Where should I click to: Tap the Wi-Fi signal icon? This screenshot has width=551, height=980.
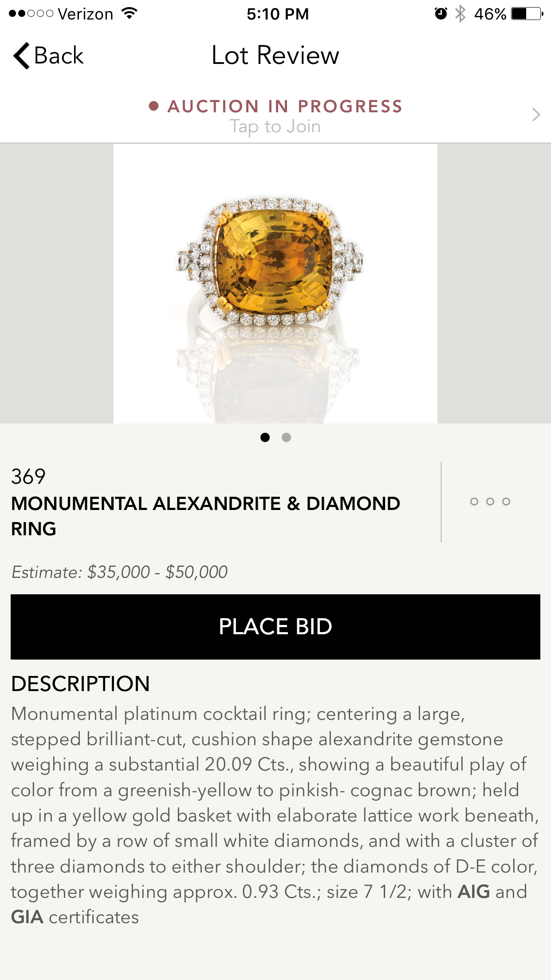click(x=129, y=14)
